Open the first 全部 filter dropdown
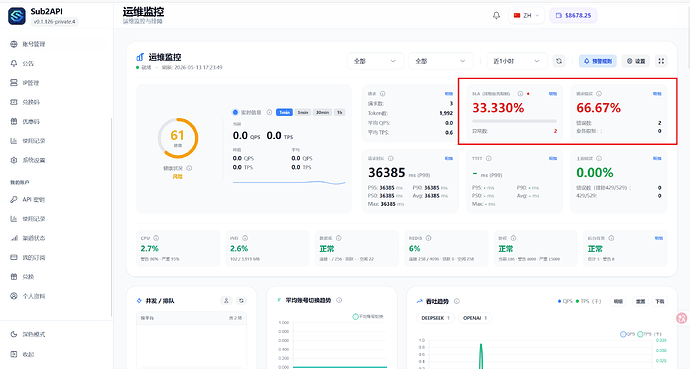 pyautogui.click(x=375, y=61)
